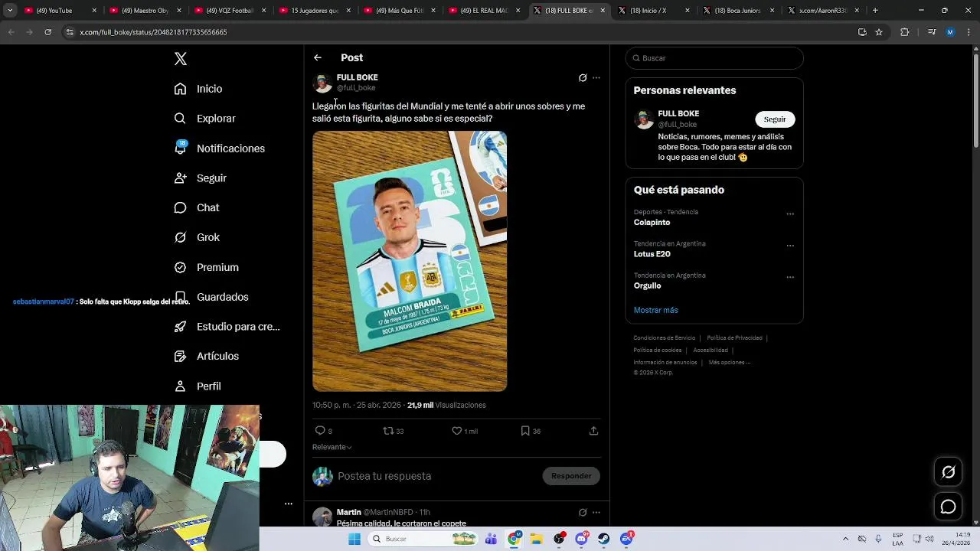This screenshot has width=980, height=551.
Task: Open Condiciones de Servicio footer link
Action: coord(665,338)
